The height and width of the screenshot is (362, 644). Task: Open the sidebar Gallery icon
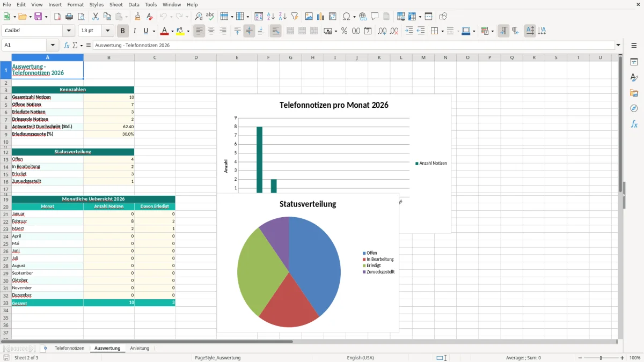point(634,93)
